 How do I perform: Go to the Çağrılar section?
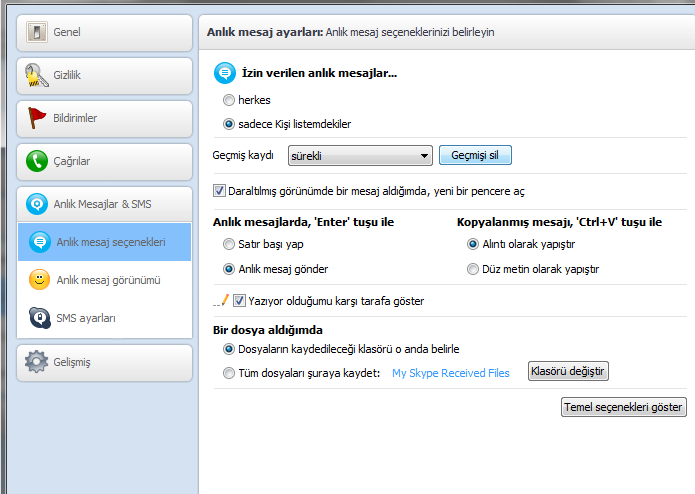click(x=105, y=162)
